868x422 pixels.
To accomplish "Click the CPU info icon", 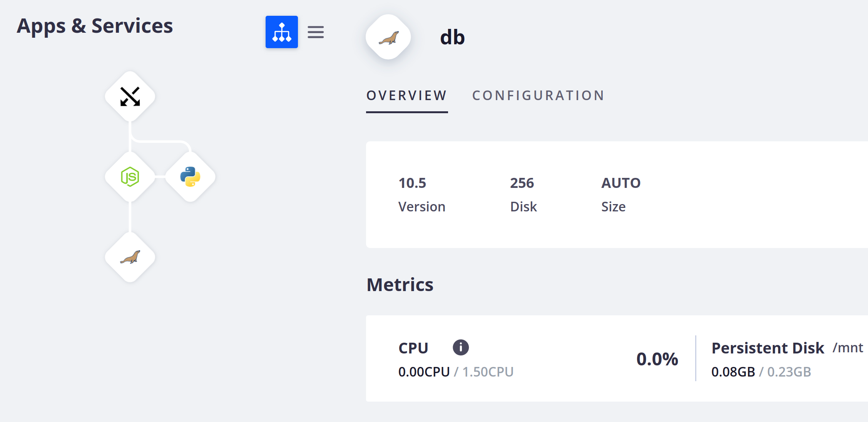I will (x=460, y=347).
